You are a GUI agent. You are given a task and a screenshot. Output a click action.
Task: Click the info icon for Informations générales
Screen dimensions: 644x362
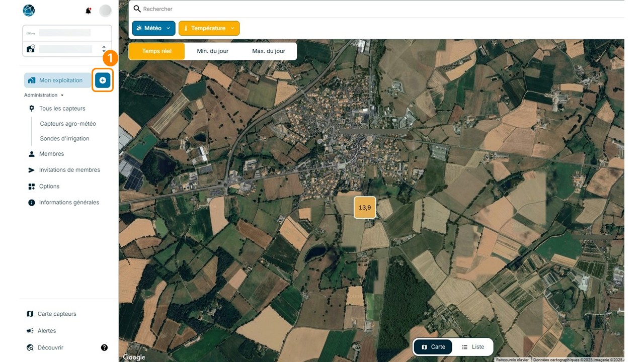click(x=32, y=203)
